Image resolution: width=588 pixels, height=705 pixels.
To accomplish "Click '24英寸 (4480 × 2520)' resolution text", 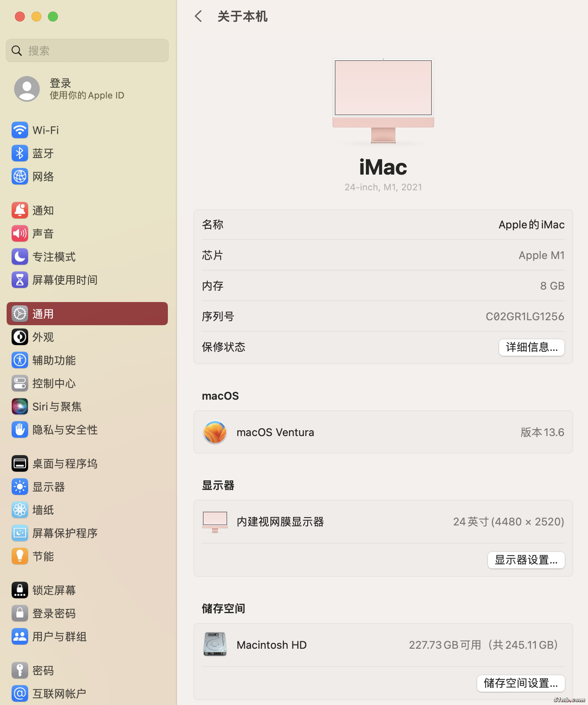I will 509,522.
